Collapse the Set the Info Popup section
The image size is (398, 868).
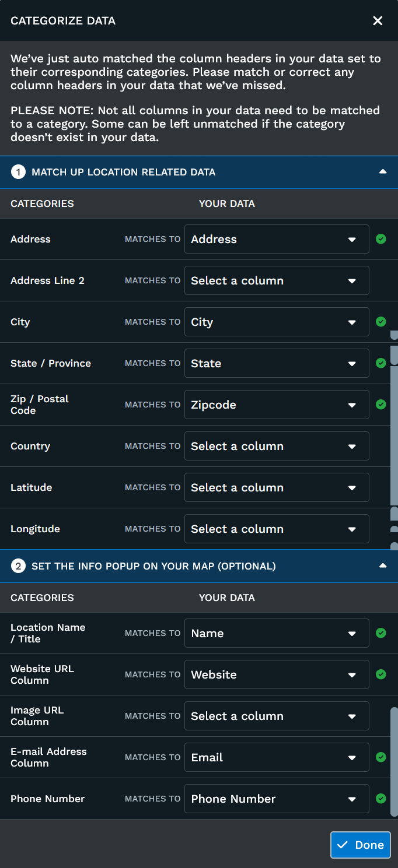382,565
